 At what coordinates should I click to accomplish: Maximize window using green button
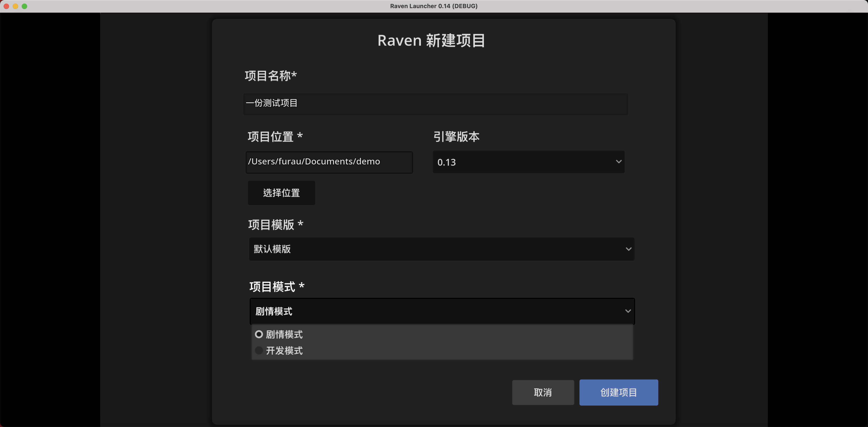tap(24, 6)
